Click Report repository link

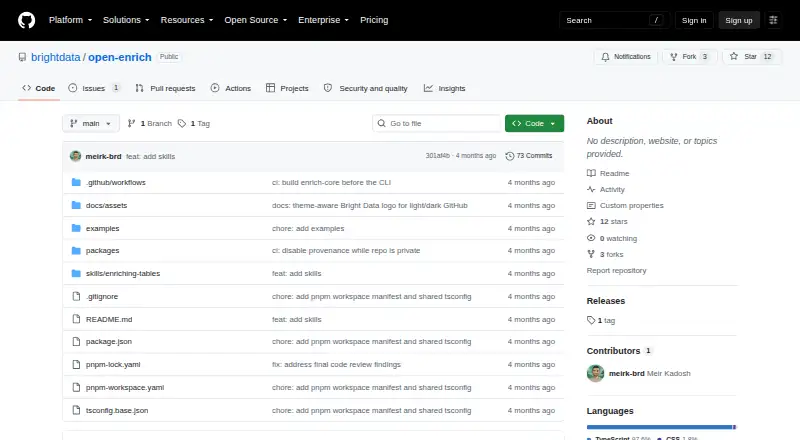(x=616, y=271)
